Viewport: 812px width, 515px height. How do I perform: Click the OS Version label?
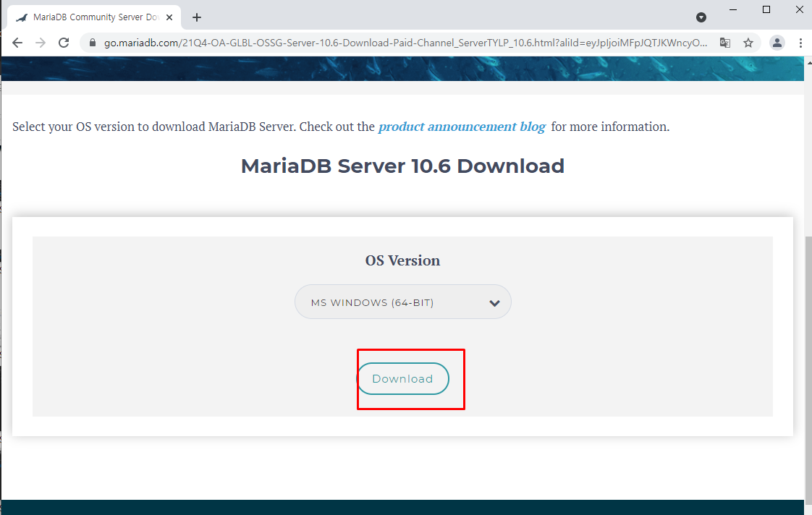click(403, 260)
